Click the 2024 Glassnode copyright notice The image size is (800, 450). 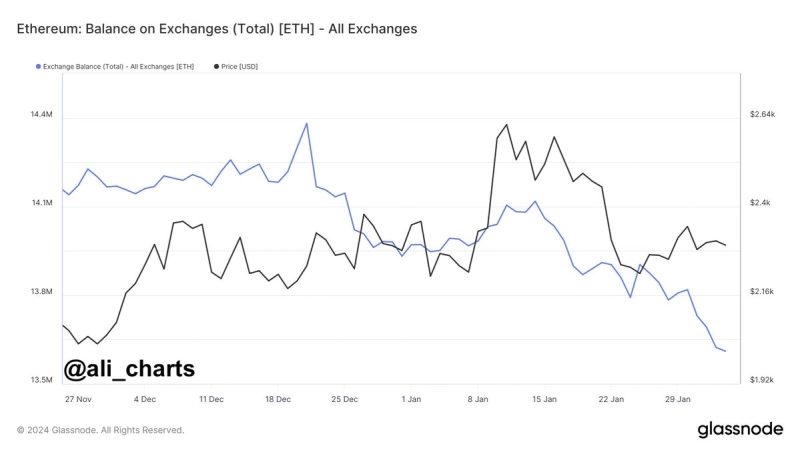tap(100, 430)
